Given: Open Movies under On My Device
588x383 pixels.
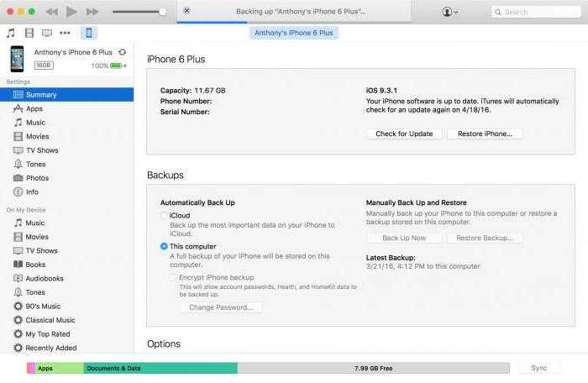Looking at the screenshot, I should coord(66,237).
